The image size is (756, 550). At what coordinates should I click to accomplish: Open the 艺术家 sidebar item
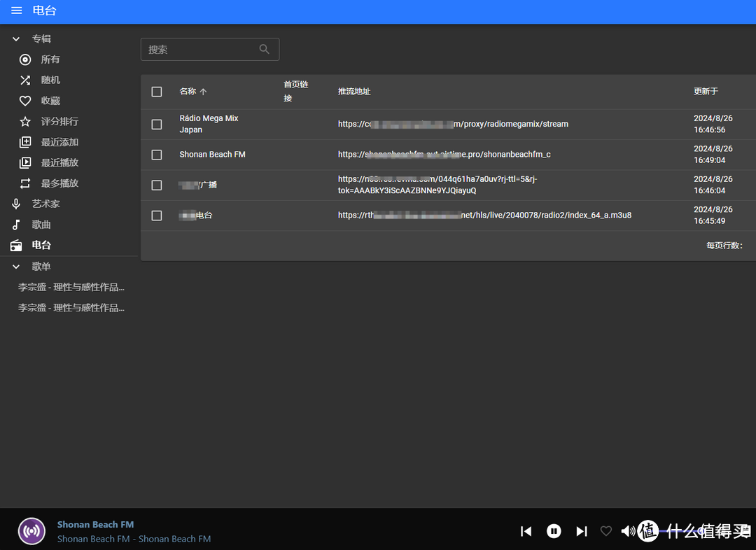(45, 204)
